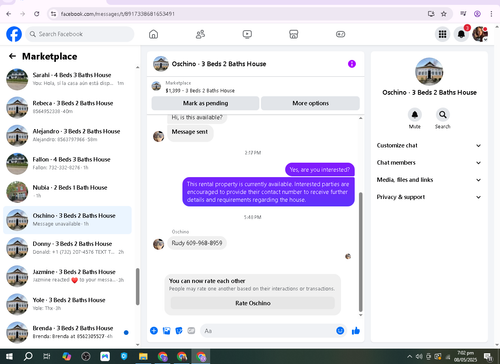Select Oschino conversation in the list

[x=67, y=220]
